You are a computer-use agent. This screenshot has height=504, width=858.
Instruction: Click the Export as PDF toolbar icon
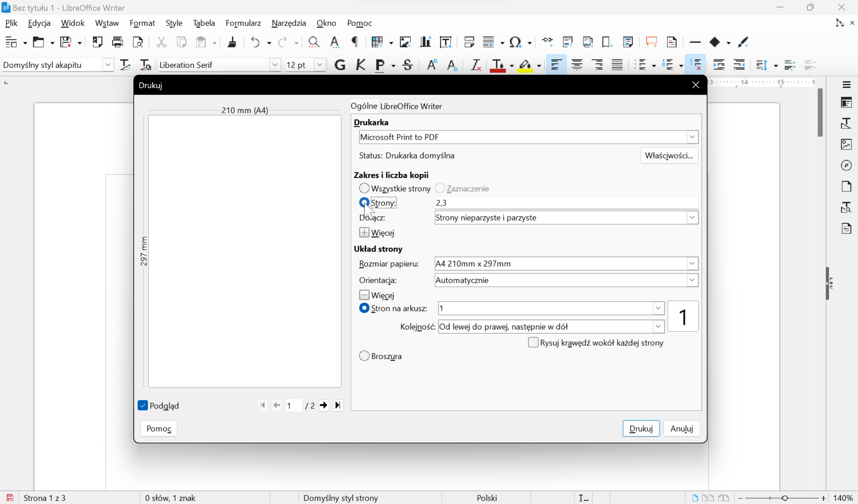(x=97, y=42)
